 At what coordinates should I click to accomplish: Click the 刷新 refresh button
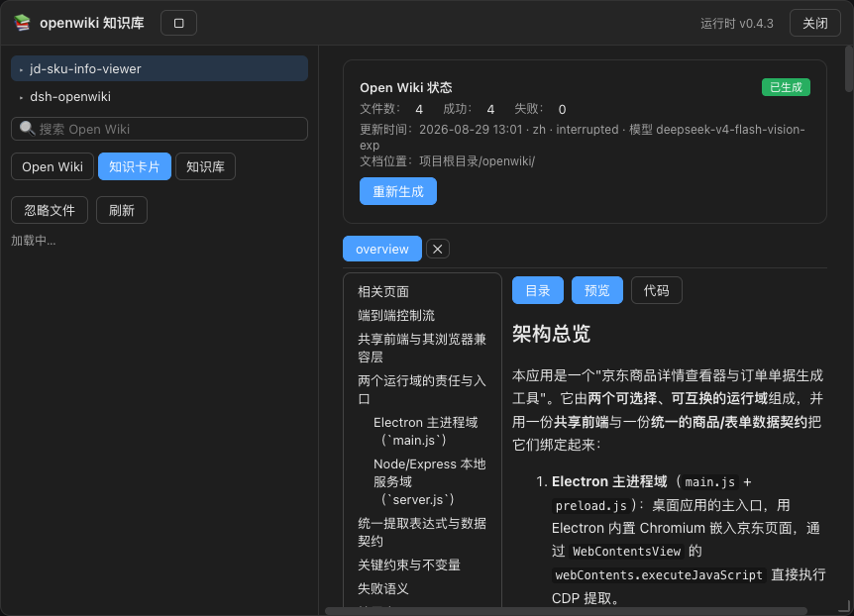pyautogui.click(x=122, y=210)
